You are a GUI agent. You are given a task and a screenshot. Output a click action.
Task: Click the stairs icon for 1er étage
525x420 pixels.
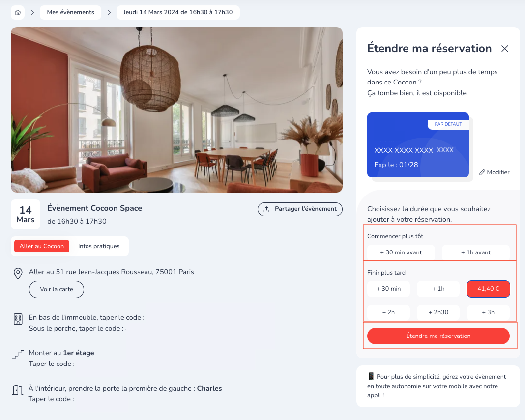tap(18, 354)
